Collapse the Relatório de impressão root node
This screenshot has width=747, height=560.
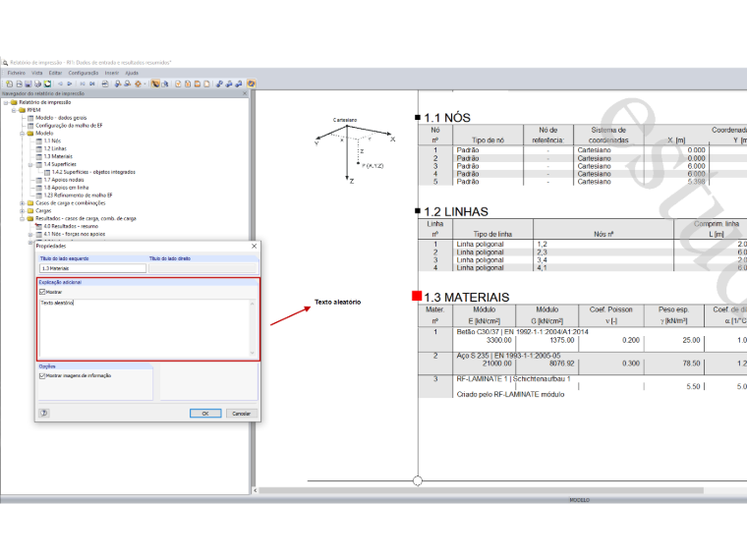pyautogui.click(x=6, y=102)
